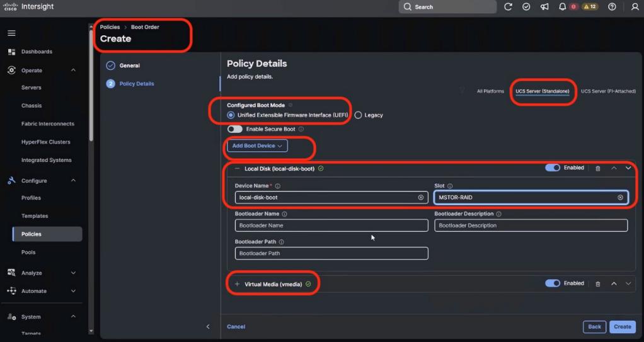Open Templates in the sidebar
This screenshot has width=644, height=342.
(x=35, y=216)
